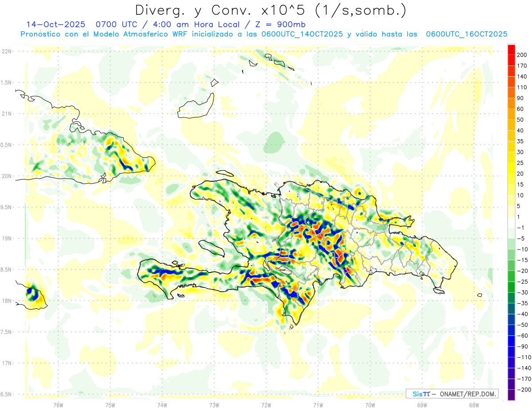This screenshot has height=411, width=532.
Task: Click the chart title 'Diverg. y Conv. x10^5 (1/s,somb.)'
Action: [x=270, y=10]
